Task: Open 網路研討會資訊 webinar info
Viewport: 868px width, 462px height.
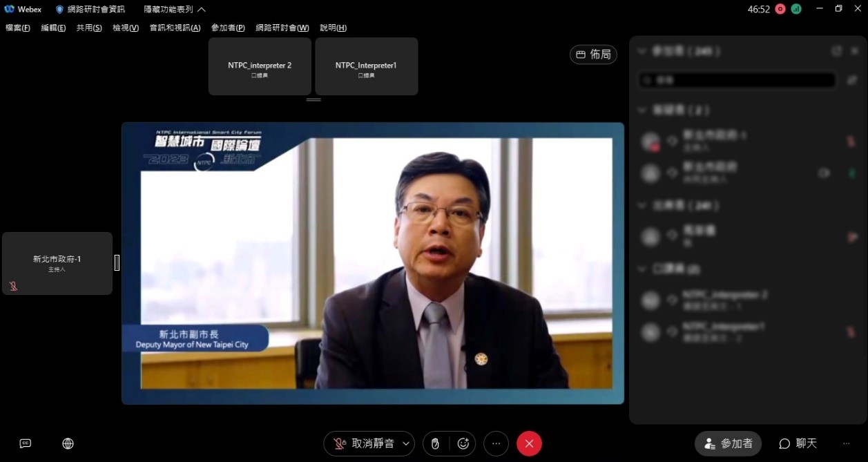Action: tap(90, 10)
